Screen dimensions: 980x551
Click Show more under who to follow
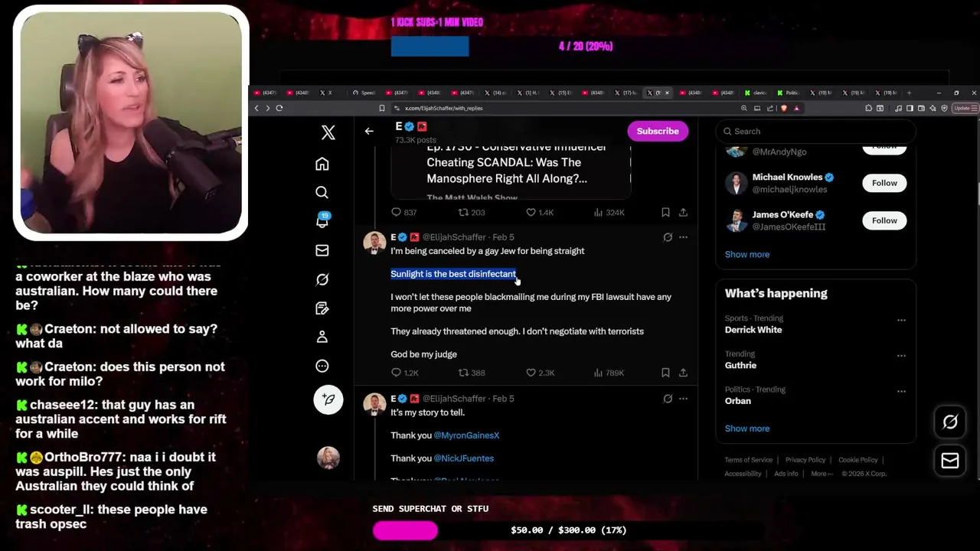coord(747,254)
